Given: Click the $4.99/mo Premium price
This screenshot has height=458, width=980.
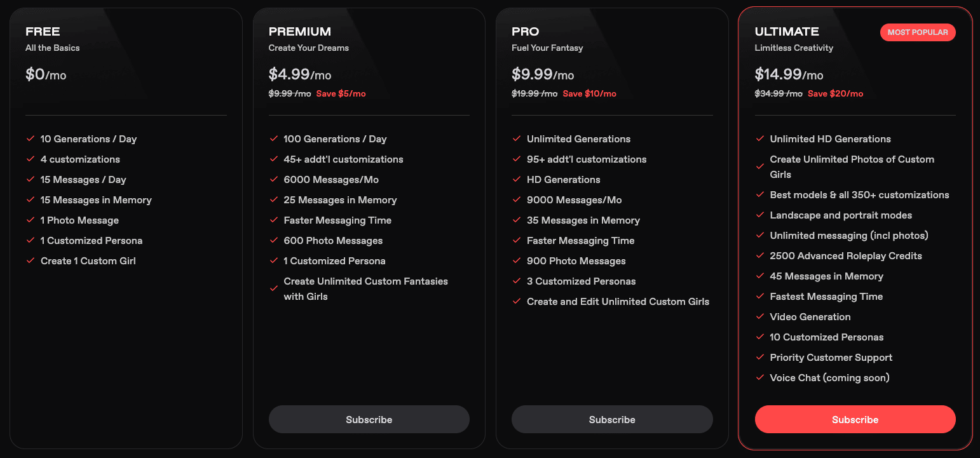Looking at the screenshot, I should 299,74.
